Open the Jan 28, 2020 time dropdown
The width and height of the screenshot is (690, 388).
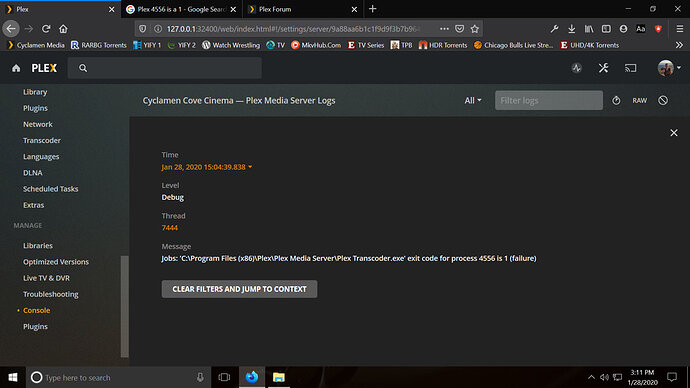tap(206, 167)
